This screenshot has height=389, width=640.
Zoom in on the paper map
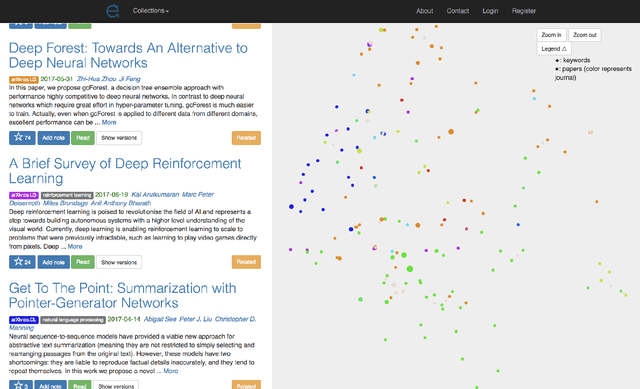click(551, 35)
